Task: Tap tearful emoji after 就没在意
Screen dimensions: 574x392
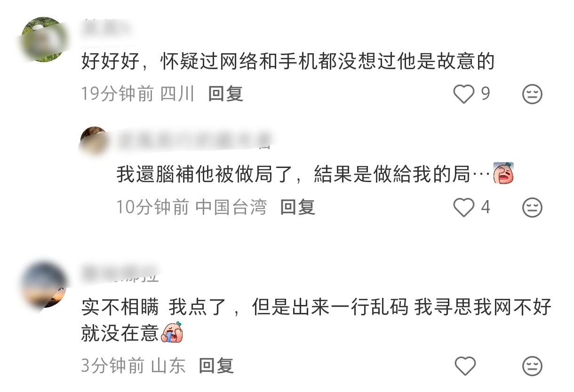Action: tap(172, 332)
